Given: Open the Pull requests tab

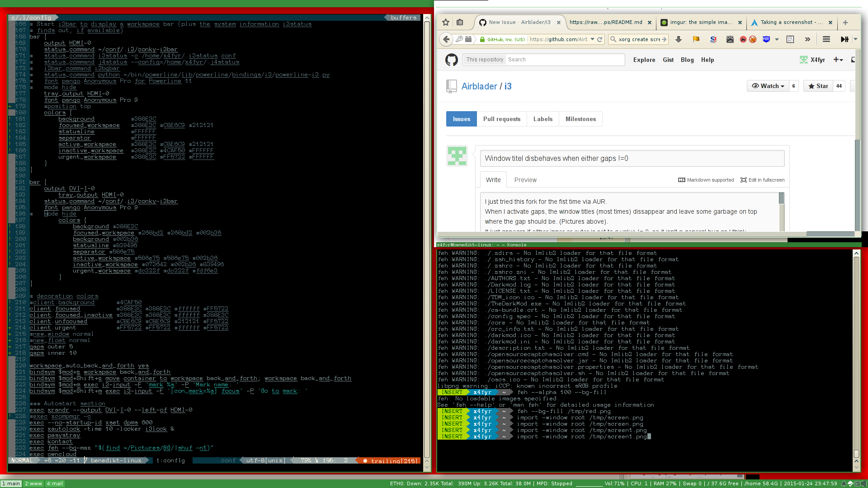Looking at the screenshot, I should click(x=501, y=119).
